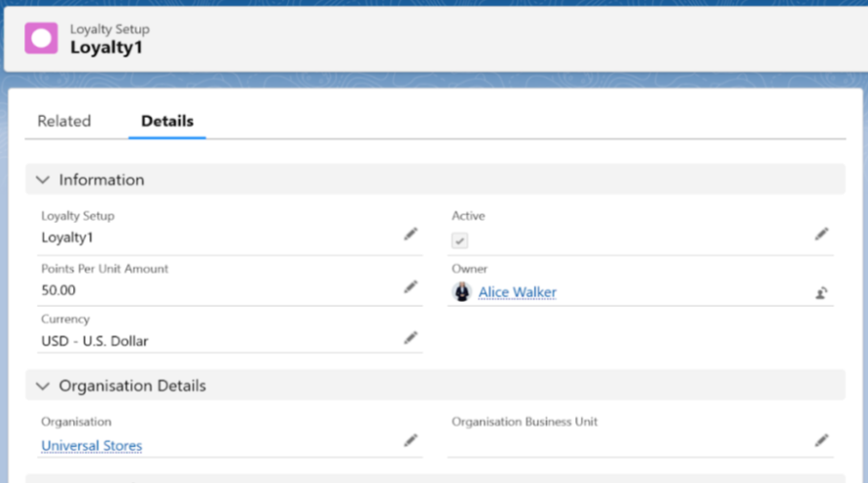This screenshot has height=483, width=868.
Task: Collapse the Information section
Action: tap(43, 180)
